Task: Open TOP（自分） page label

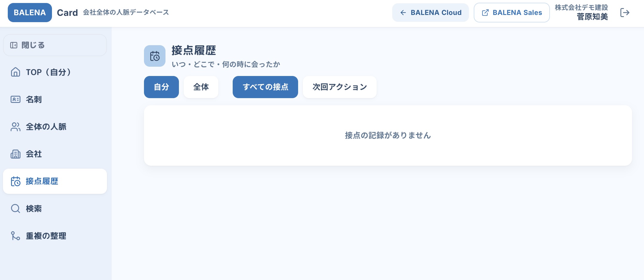Action: pyautogui.click(x=48, y=72)
